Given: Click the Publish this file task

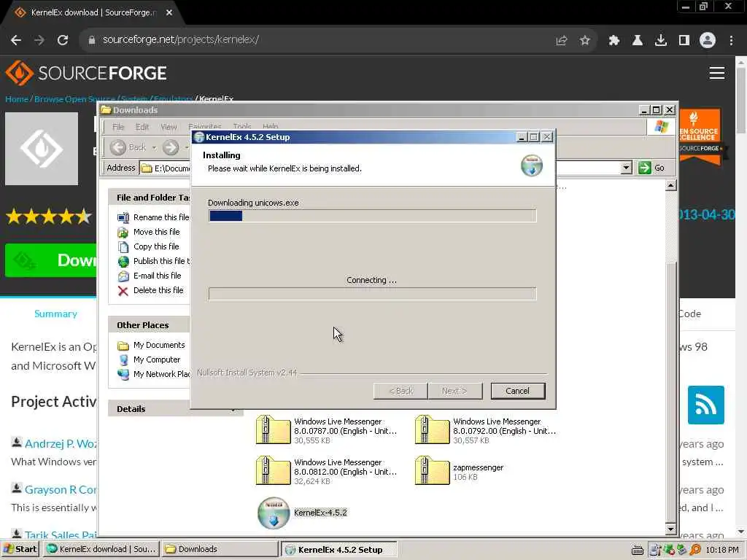Looking at the screenshot, I should click(161, 262).
